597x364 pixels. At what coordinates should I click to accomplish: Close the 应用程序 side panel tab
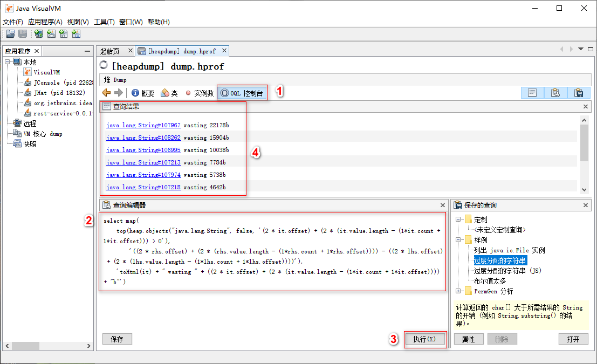[37, 51]
